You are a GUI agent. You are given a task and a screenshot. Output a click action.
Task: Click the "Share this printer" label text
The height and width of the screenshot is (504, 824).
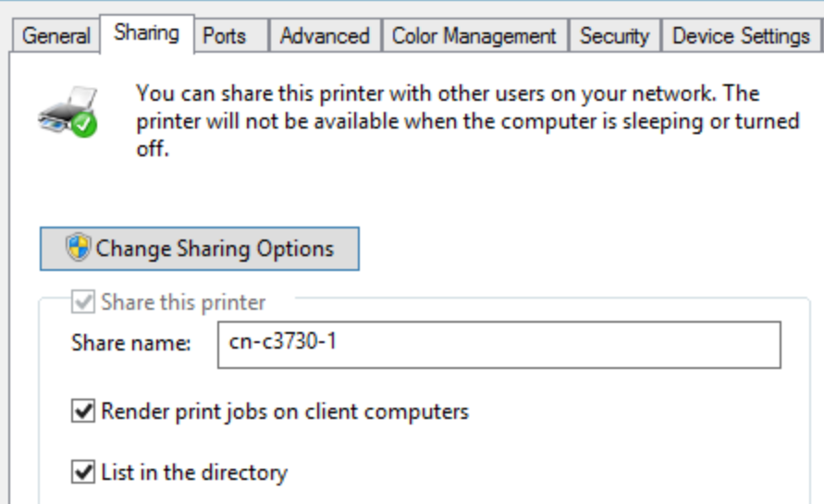point(183,302)
